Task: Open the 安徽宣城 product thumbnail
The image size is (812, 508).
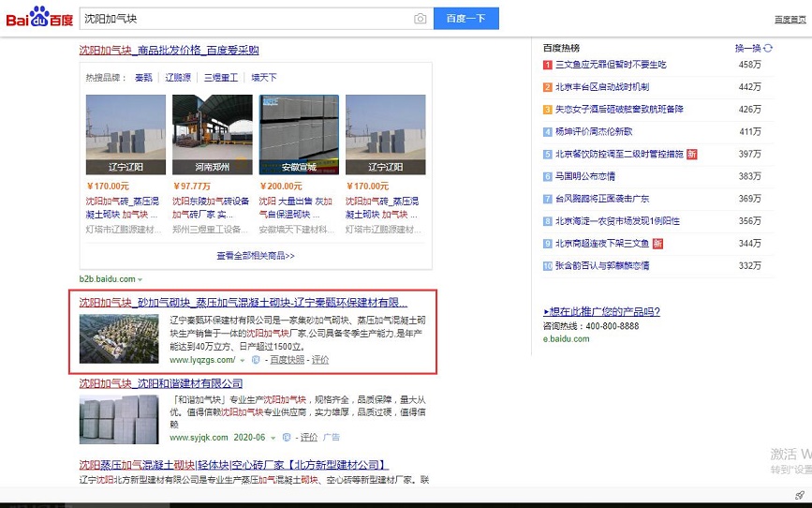Action: click(x=299, y=134)
